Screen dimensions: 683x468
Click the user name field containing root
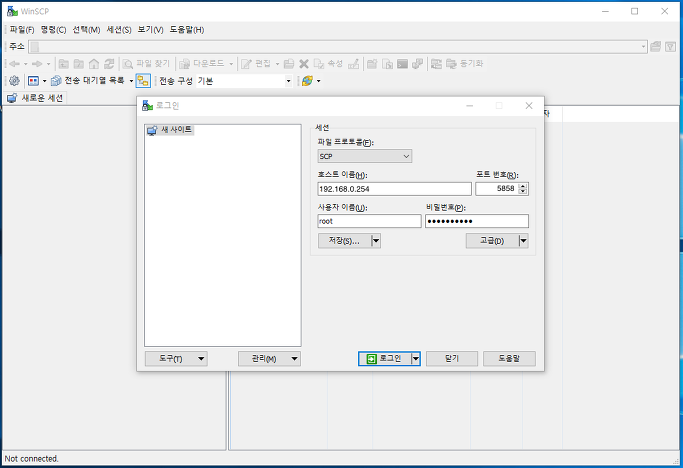[369, 221]
